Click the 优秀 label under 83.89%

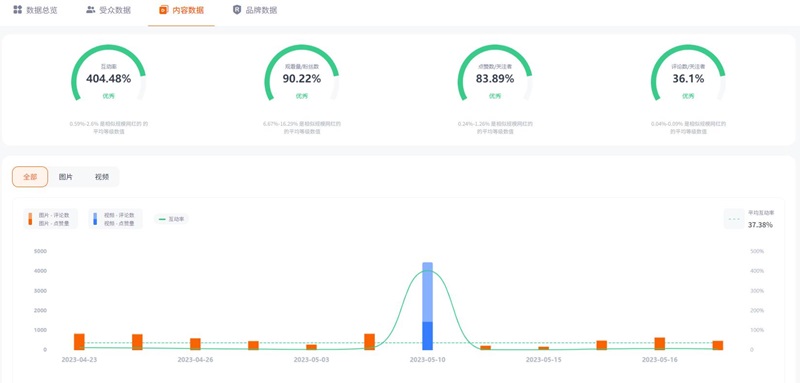(x=495, y=96)
